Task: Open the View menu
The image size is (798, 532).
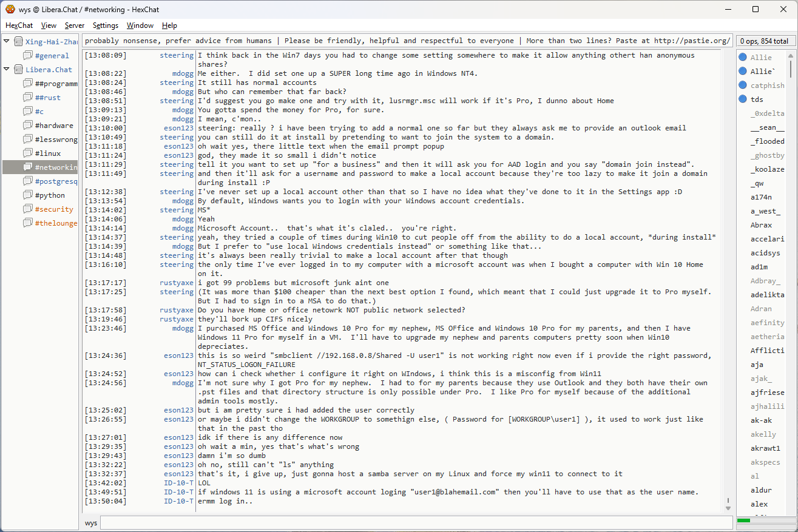Action: tap(49, 25)
